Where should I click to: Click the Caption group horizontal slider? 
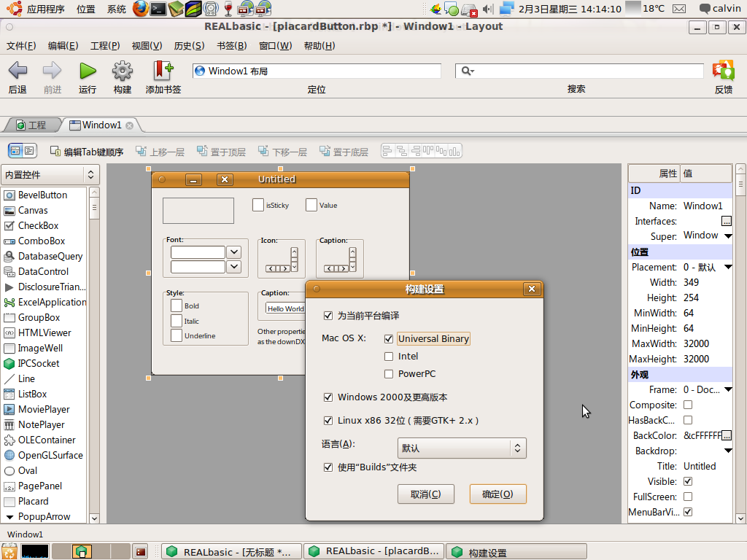(336, 268)
